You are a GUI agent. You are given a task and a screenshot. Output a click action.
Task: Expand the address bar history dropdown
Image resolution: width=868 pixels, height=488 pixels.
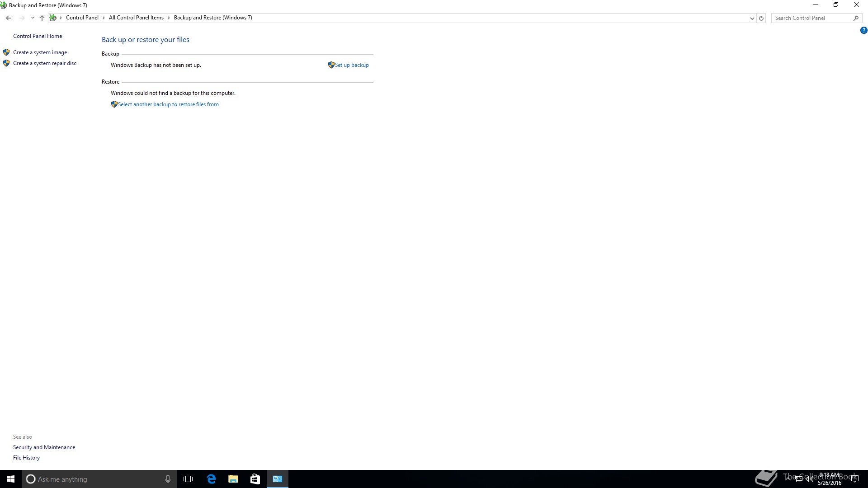click(x=752, y=18)
